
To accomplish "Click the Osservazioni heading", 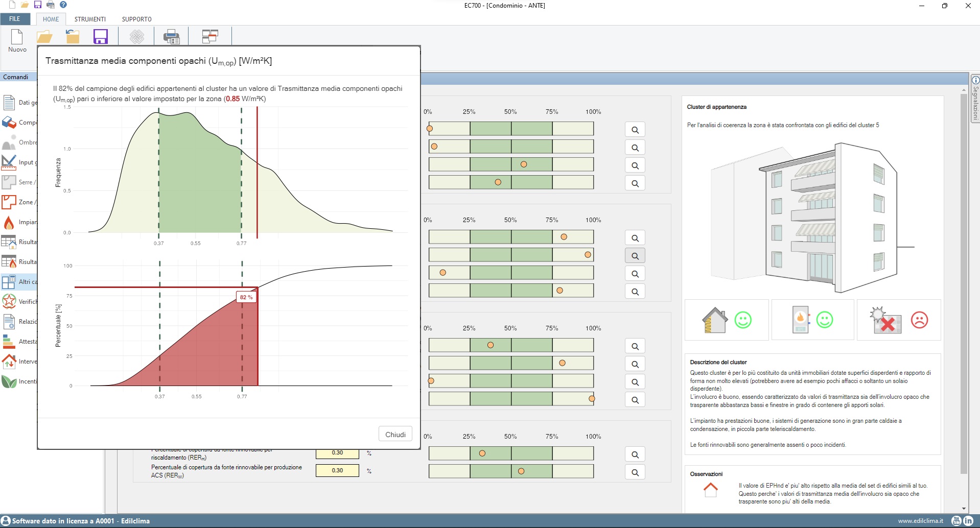I will [706, 474].
